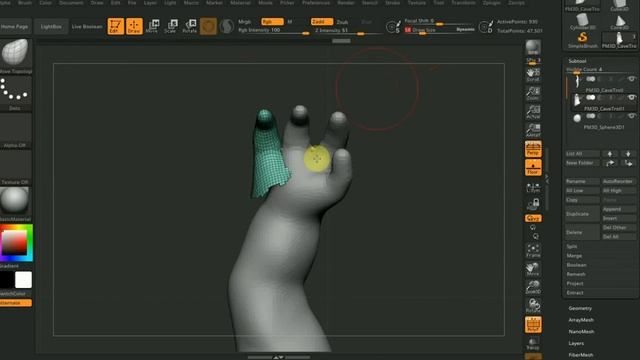Image resolution: width=640 pixels, height=360 pixels.
Task: Click the Duplicate subtool button
Action: tap(582, 214)
